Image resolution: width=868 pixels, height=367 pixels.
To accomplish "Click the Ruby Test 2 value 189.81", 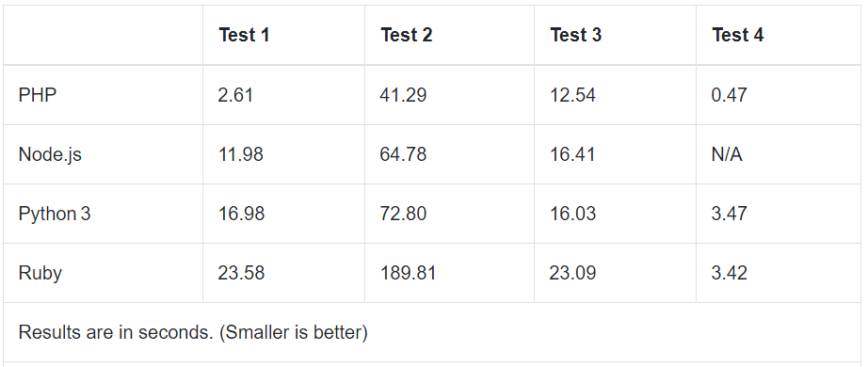I will (x=408, y=273).
